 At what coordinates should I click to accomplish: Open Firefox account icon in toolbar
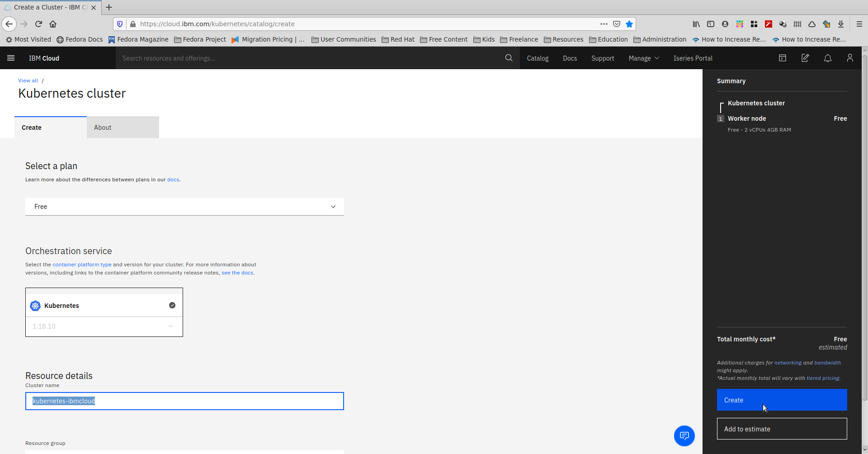pos(725,24)
